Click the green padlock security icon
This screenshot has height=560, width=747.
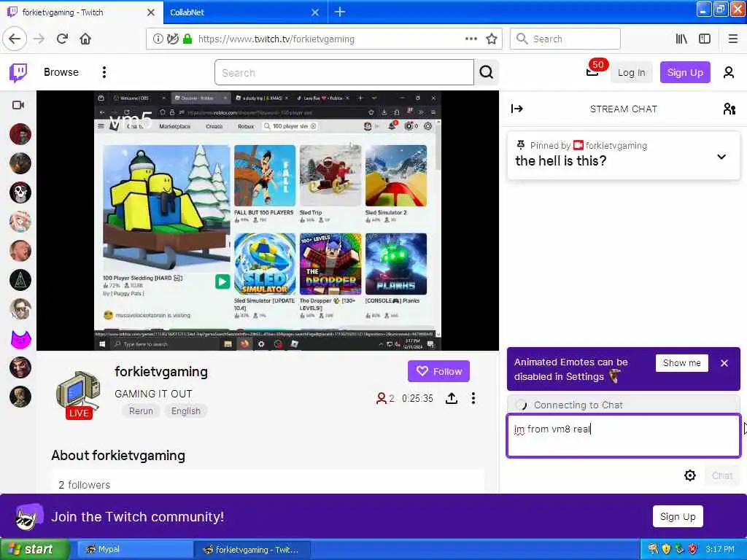pos(187,39)
